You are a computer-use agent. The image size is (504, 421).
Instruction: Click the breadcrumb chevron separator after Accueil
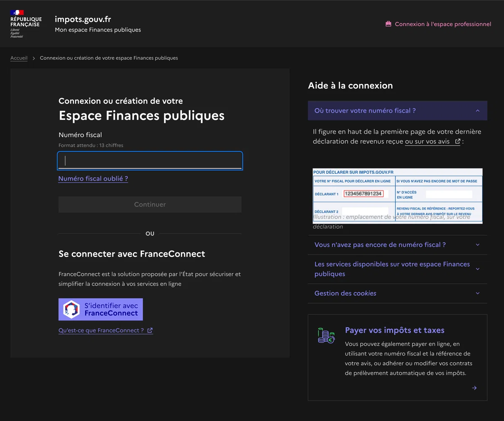(x=34, y=58)
